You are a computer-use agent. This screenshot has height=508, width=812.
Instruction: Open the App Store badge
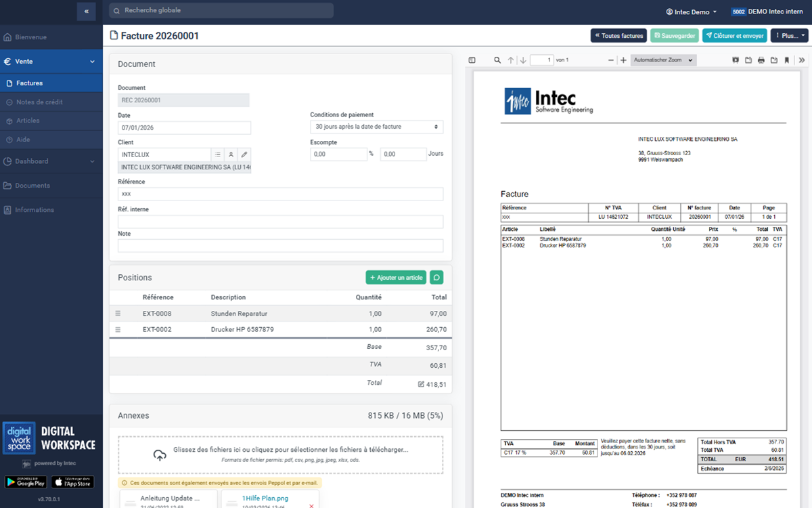click(72, 482)
